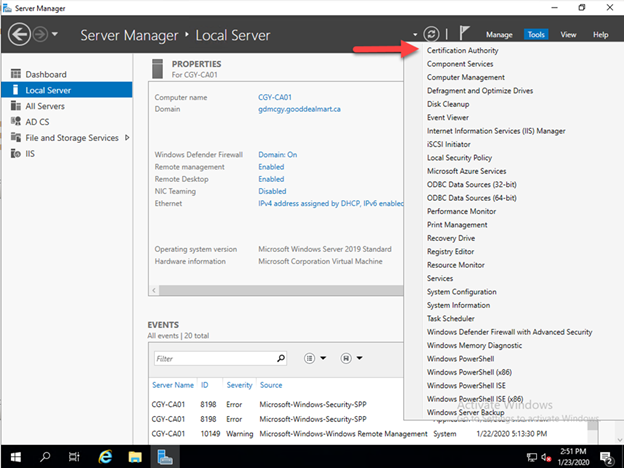The width and height of the screenshot is (624, 468).
Task: Select Certification Authority from Tools menu
Action: coord(462,51)
